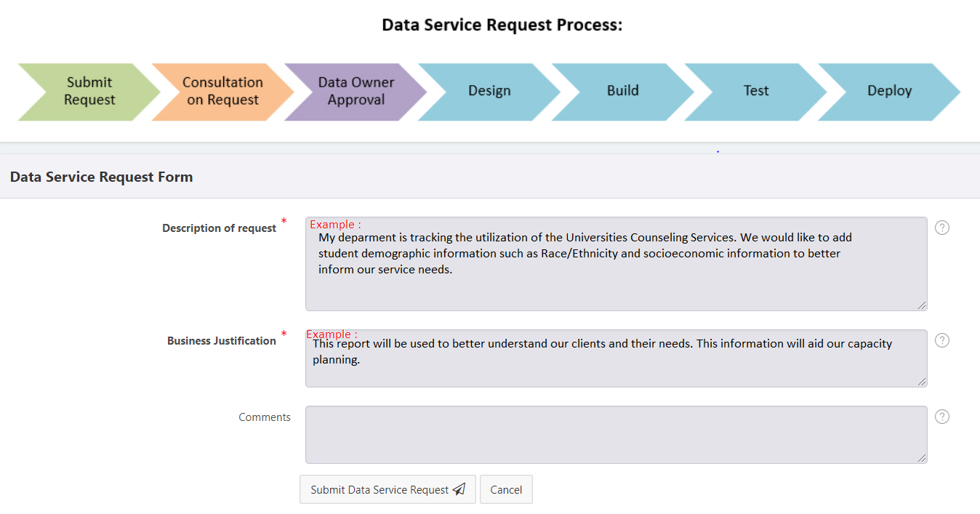The image size is (980, 514).
Task: Click the Submit Request process step arrow
Action: coord(89,92)
